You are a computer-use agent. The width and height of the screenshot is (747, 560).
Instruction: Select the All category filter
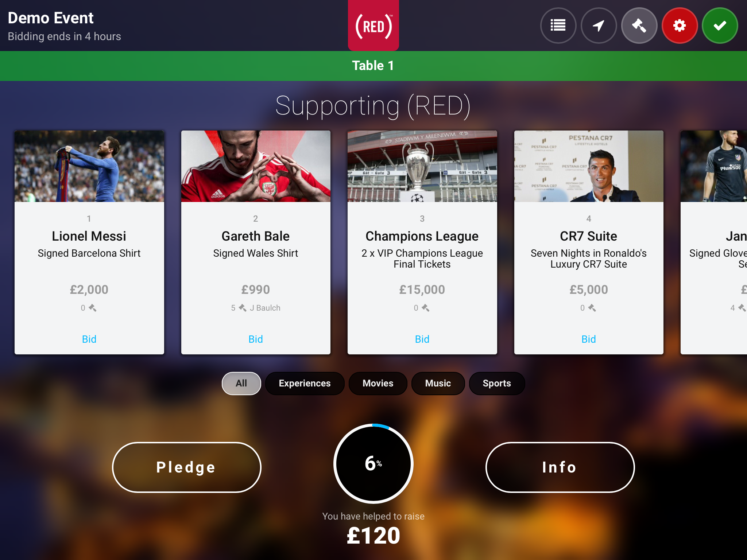pos(241,383)
